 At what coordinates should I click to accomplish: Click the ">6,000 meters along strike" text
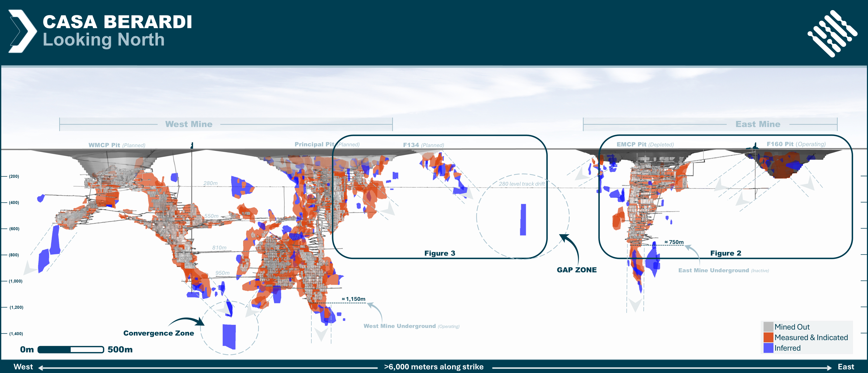[x=434, y=367]
